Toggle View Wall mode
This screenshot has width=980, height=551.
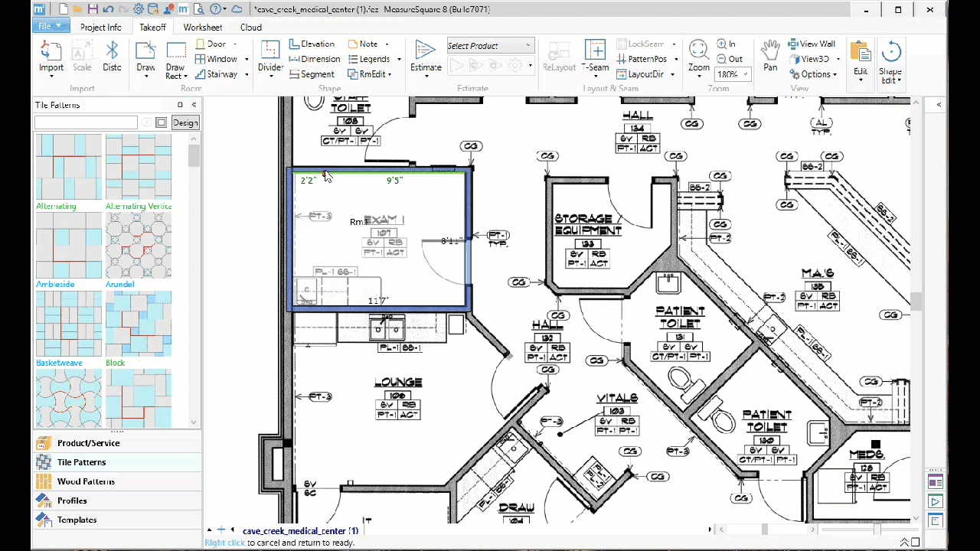[812, 44]
